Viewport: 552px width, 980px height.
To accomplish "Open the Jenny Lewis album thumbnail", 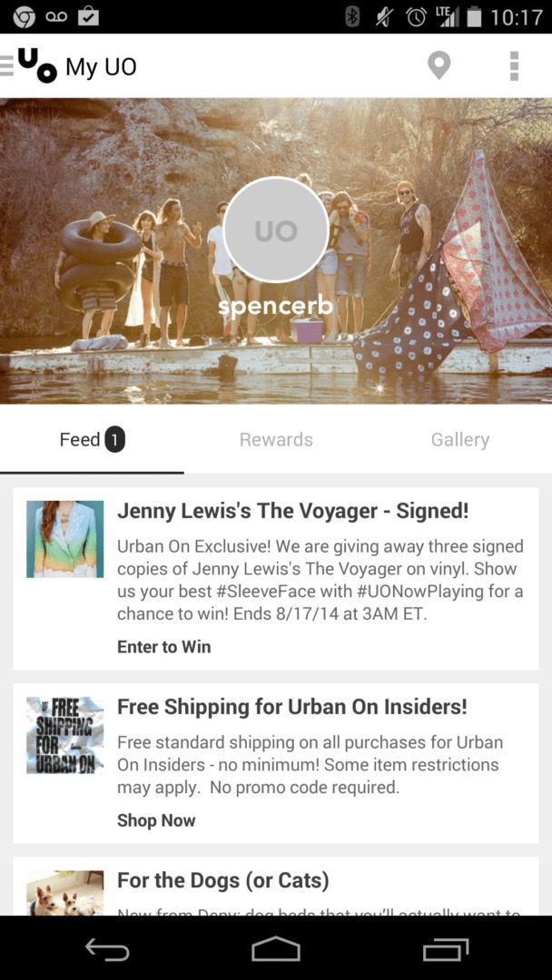I will click(65, 539).
